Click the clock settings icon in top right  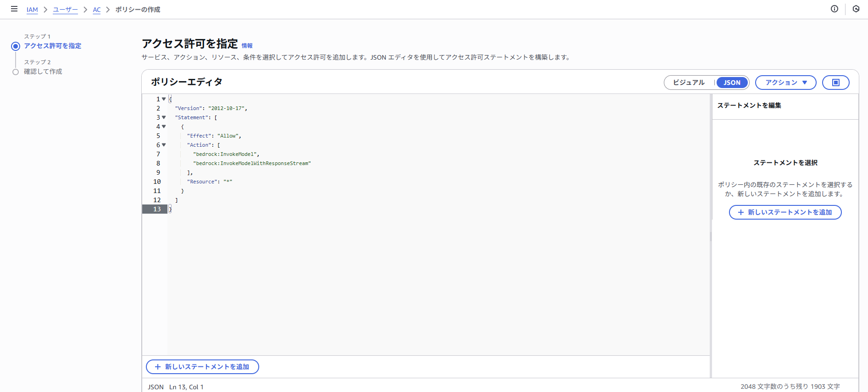tap(856, 9)
